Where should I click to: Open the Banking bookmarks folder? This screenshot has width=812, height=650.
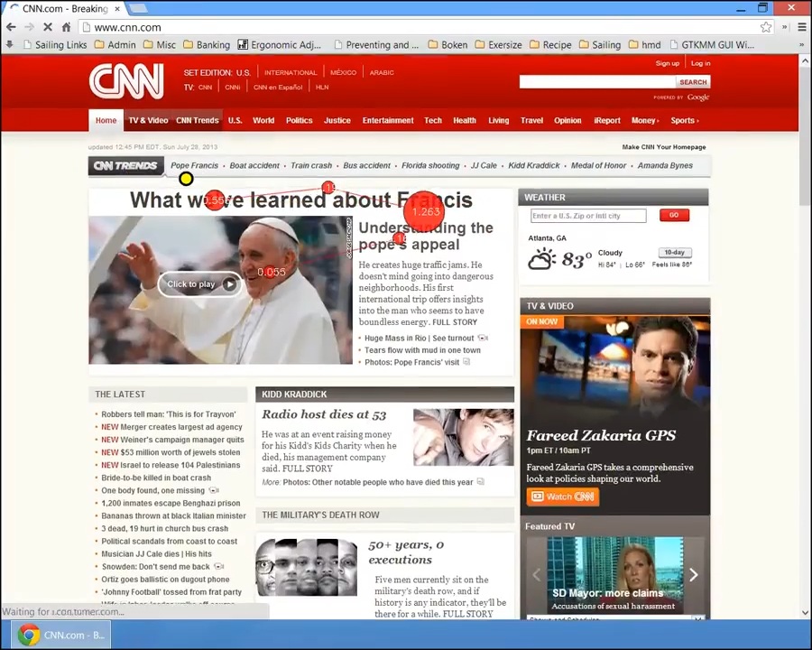click(207, 45)
